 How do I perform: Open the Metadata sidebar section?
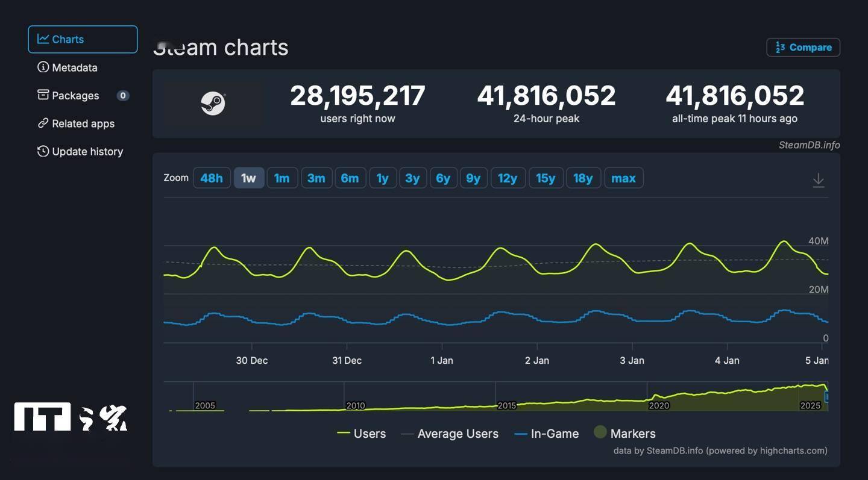tap(75, 67)
